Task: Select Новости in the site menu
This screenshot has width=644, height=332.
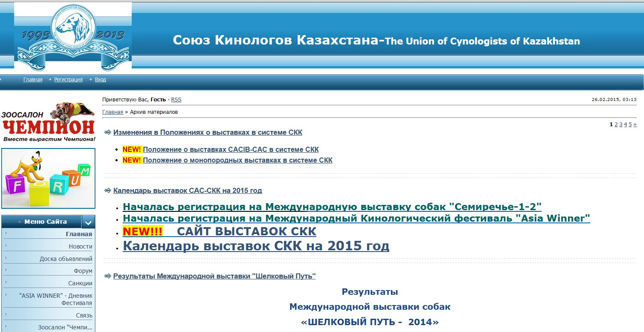Action: pos(80,246)
